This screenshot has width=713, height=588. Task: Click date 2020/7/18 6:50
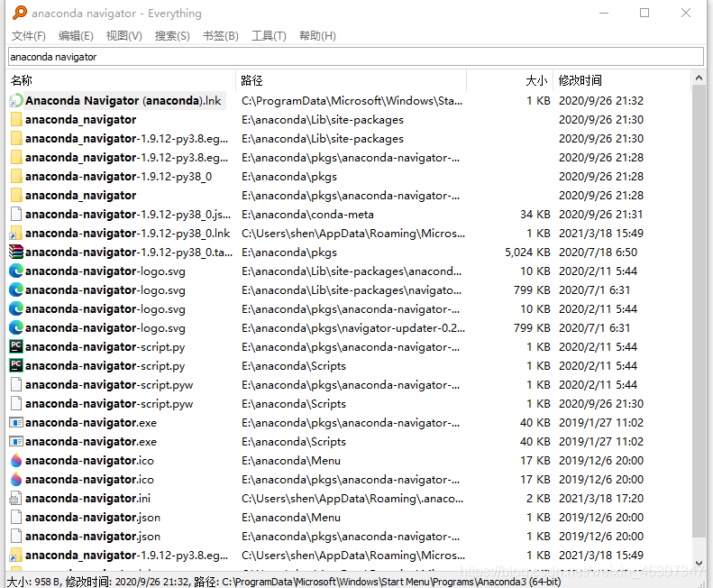[598, 253]
